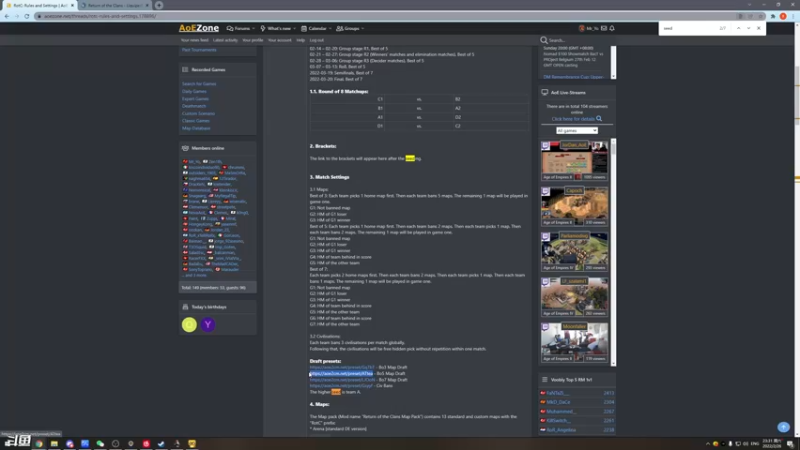Open the Capoch stream thumbnail
The width and height of the screenshot is (800, 450).
(574, 206)
